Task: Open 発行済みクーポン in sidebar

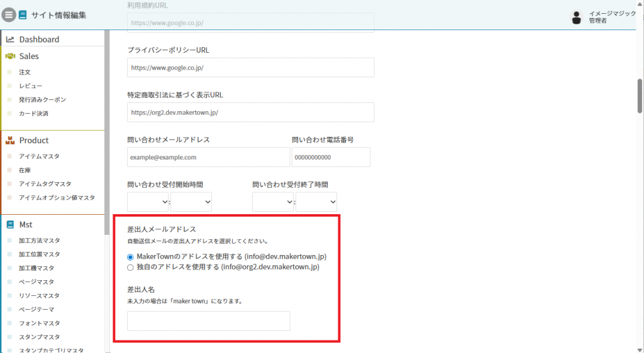Action: (42, 100)
